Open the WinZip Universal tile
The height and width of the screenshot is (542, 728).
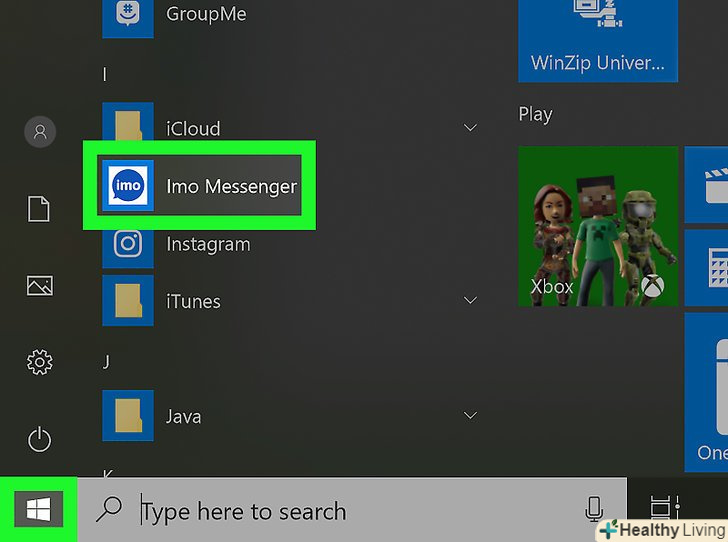pyautogui.click(x=598, y=41)
